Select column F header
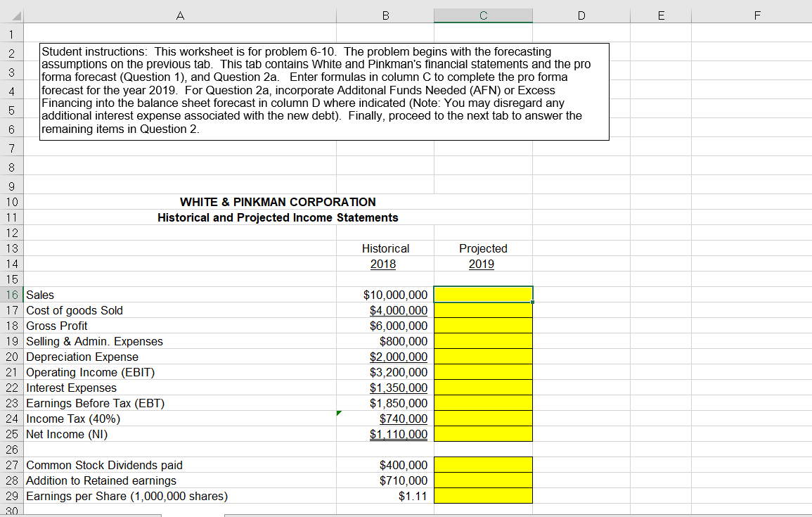 (x=757, y=15)
